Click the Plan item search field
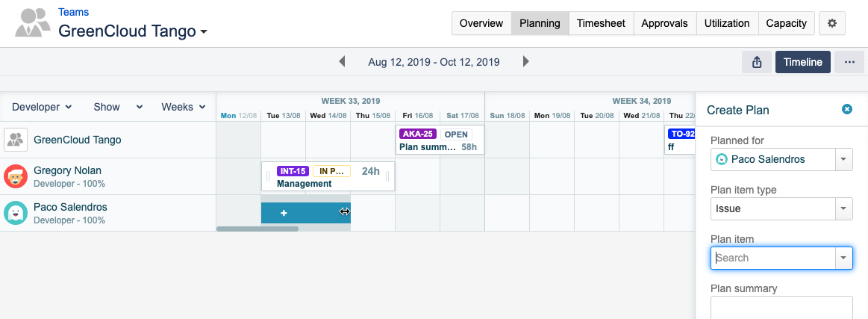The height and width of the screenshot is (319, 868). pos(772,258)
